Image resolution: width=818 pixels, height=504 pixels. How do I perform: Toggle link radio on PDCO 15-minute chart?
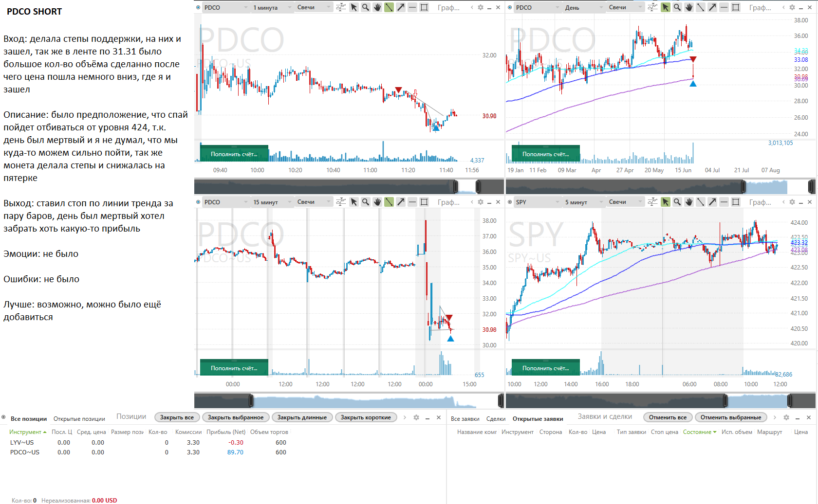(x=198, y=202)
